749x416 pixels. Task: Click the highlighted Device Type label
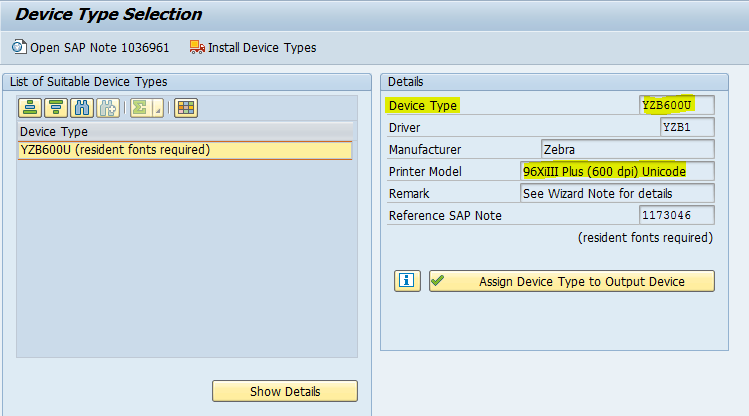(423, 106)
